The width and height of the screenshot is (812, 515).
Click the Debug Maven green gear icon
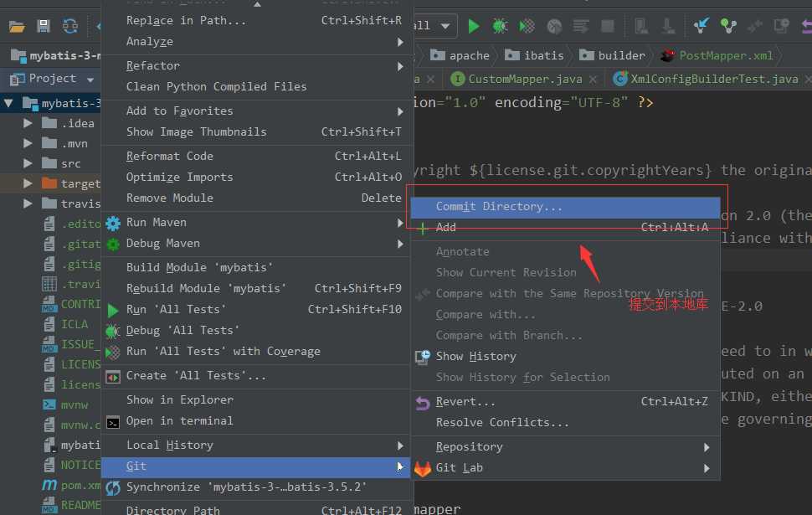(113, 244)
